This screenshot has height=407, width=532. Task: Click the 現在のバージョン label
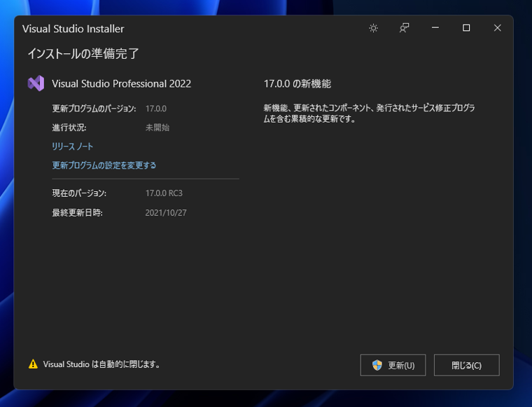tap(79, 193)
